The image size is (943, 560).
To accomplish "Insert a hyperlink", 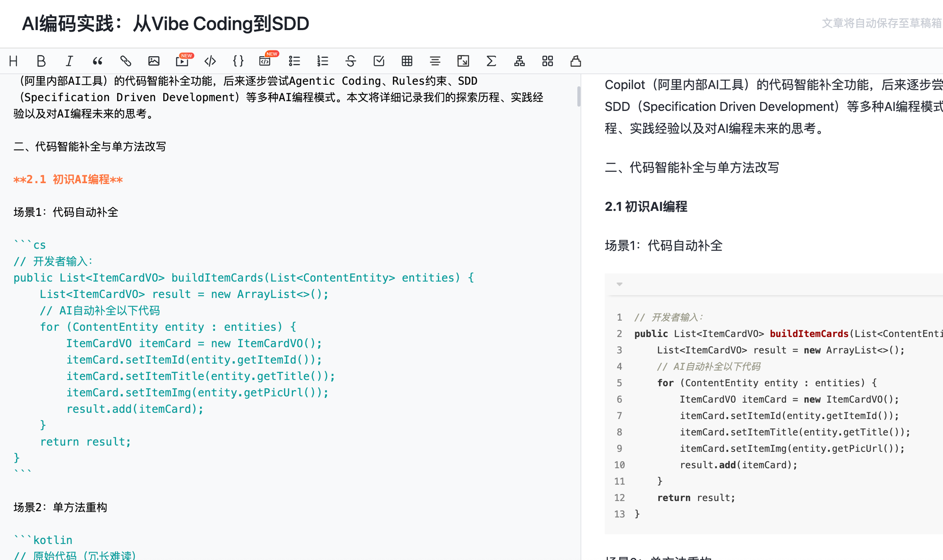I will click(125, 61).
